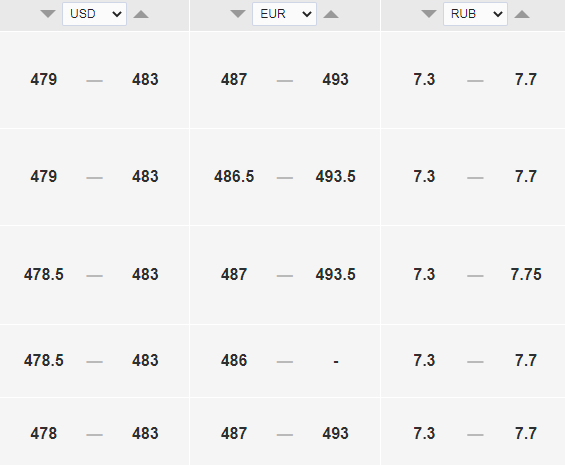Click the missing EUR sell rate dash

click(336, 361)
